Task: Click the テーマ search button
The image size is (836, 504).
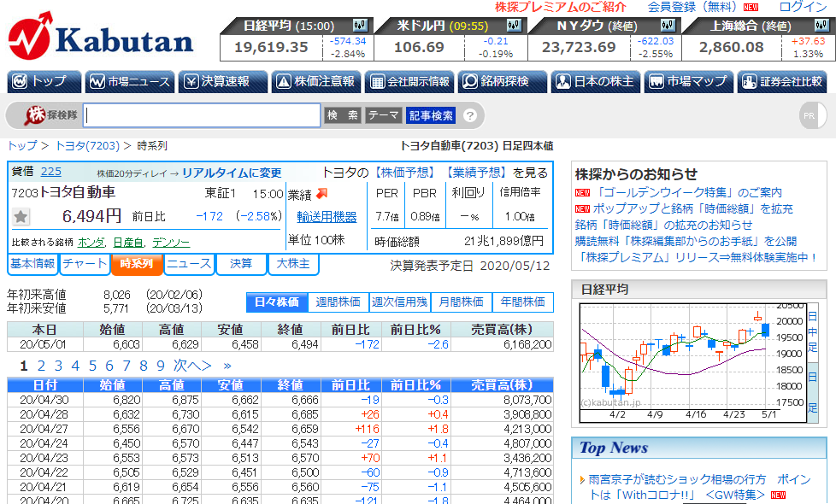Action: click(x=383, y=115)
